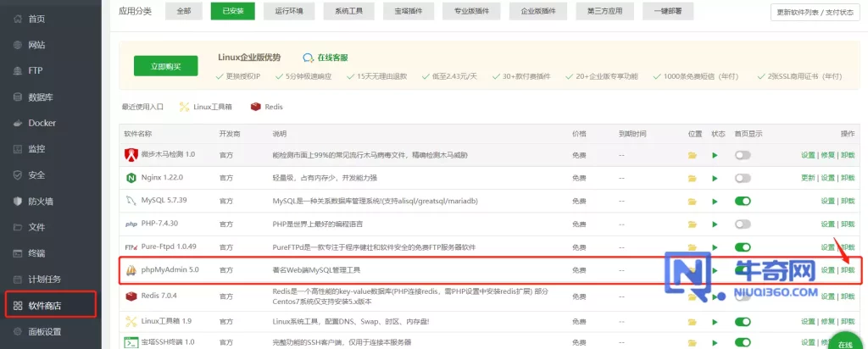Open the FTP icon in sidebar
868x349 pixels.
(x=18, y=71)
